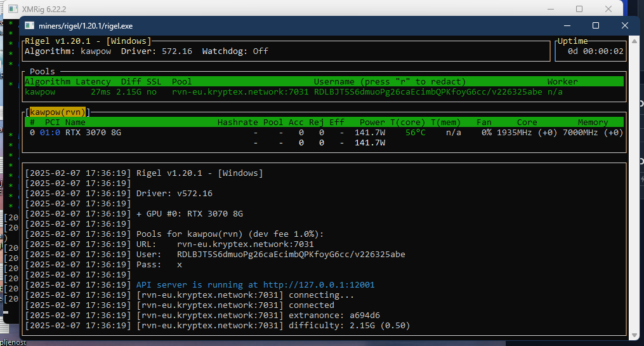The image size is (644, 346).
Task: Click the PCI address 01:0
Action: coord(50,133)
